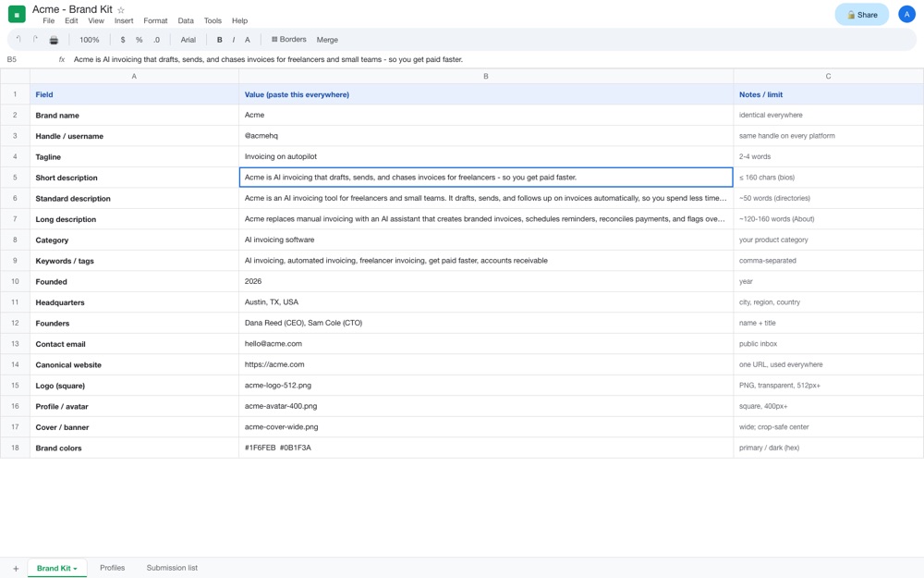Click the 'same handle on every platform' note
The width and height of the screenshot is (924, 578).
tap(829, 136)
